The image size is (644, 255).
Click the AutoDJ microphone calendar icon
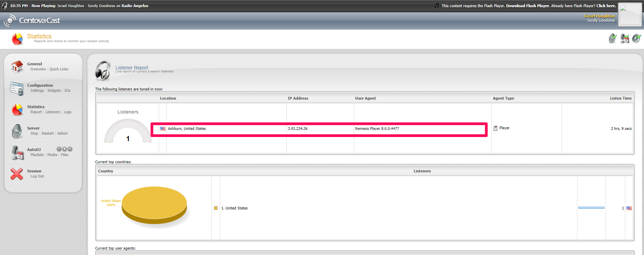pos(17,153)
